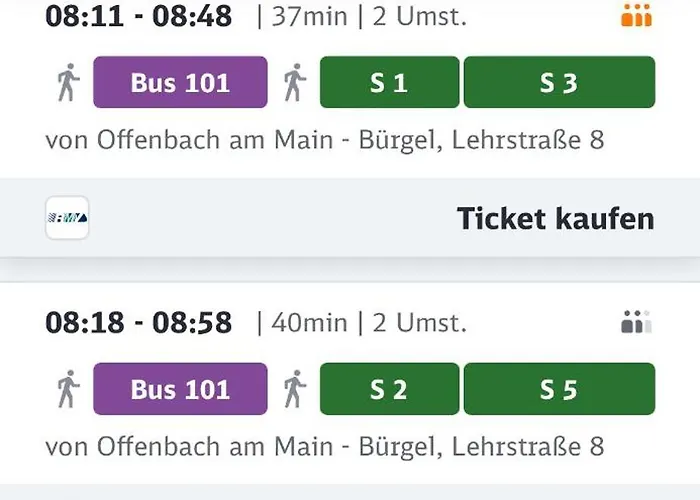Viewport: 700px width, 500px height.
Task: Click walking icon before S 2 segment
Action: pyautogui.click(x=294, y=389)
